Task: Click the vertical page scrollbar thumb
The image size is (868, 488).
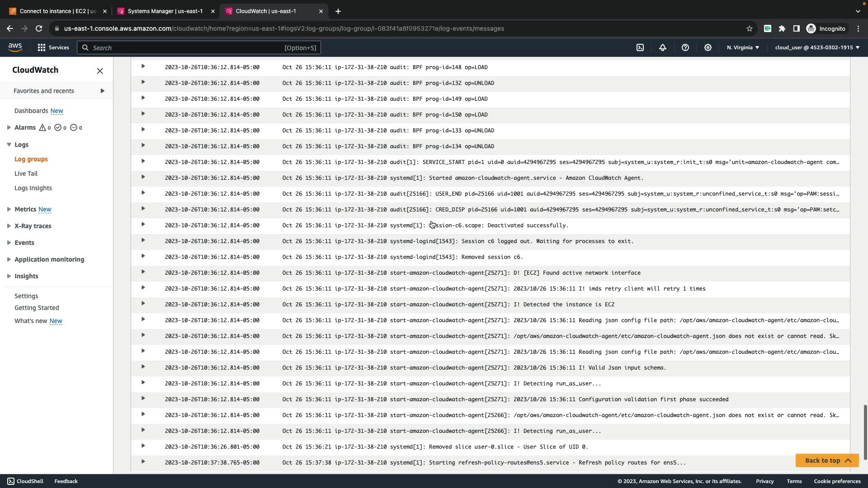Action: tap(865, 432)
